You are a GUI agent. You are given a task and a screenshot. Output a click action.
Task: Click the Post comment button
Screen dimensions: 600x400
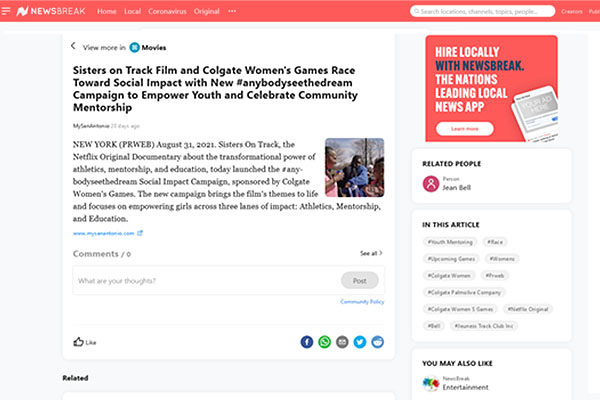click(359, 281)
